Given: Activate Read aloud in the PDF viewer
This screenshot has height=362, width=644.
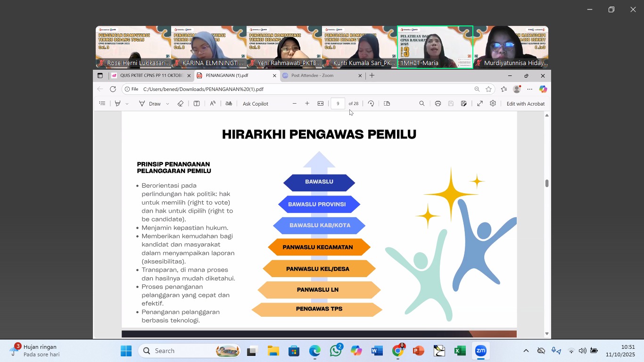Looking at the screenshot, I should (x=213, y=103).
